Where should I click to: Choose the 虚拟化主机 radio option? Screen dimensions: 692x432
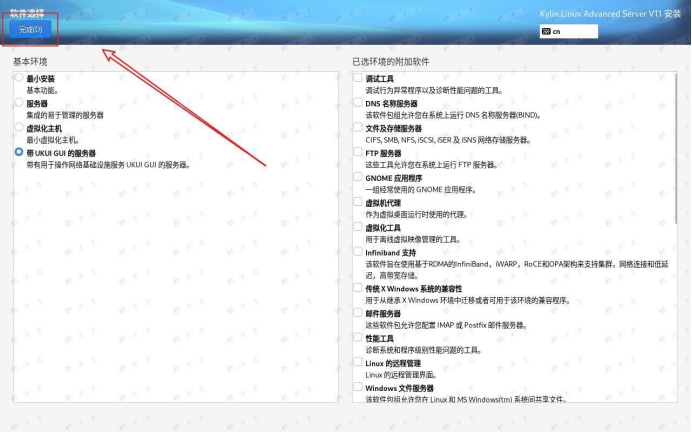pos(19,128)
